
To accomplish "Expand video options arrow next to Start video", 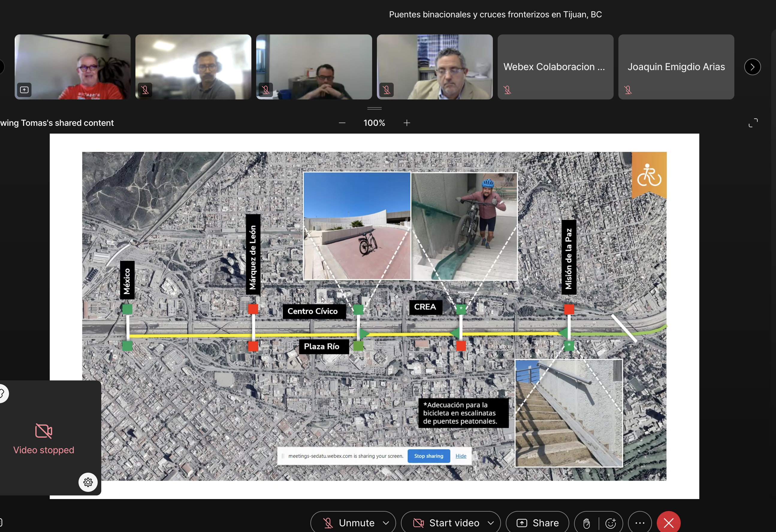I will 490,523.
